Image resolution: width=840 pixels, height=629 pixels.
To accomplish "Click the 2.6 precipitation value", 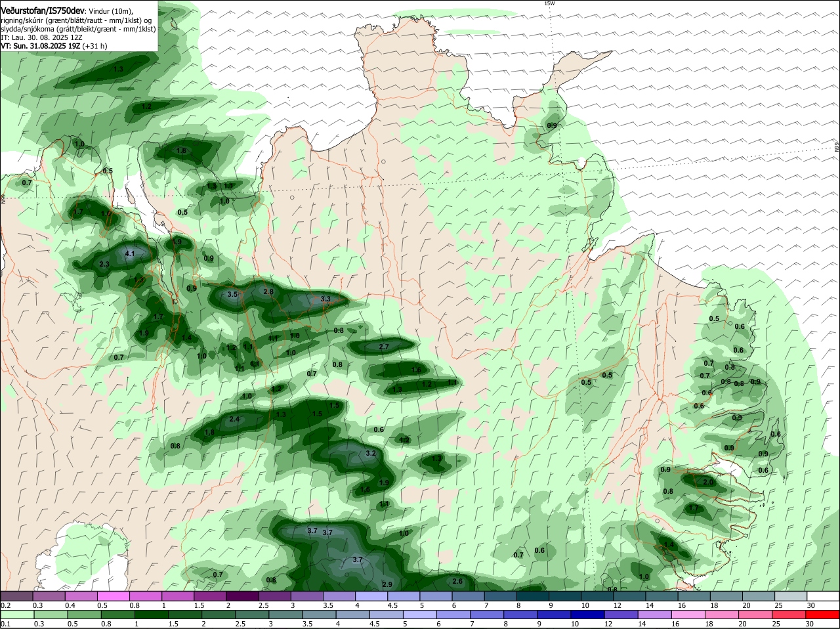I will [457, 581].
